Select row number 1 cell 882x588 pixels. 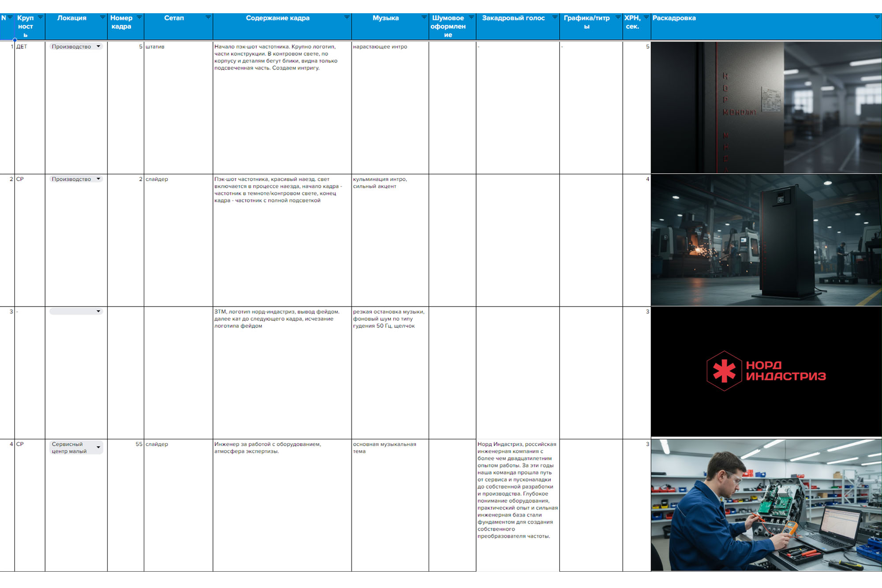pos(7,108)
